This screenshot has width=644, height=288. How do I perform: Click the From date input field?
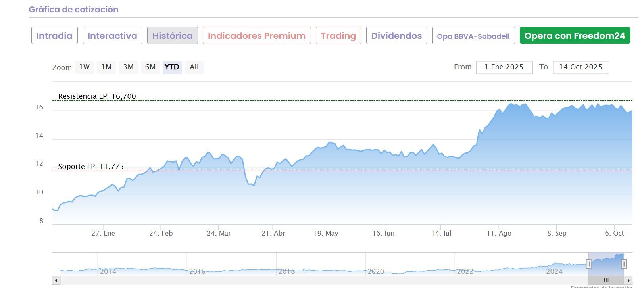pyautogui.click(x=504, y=67)
